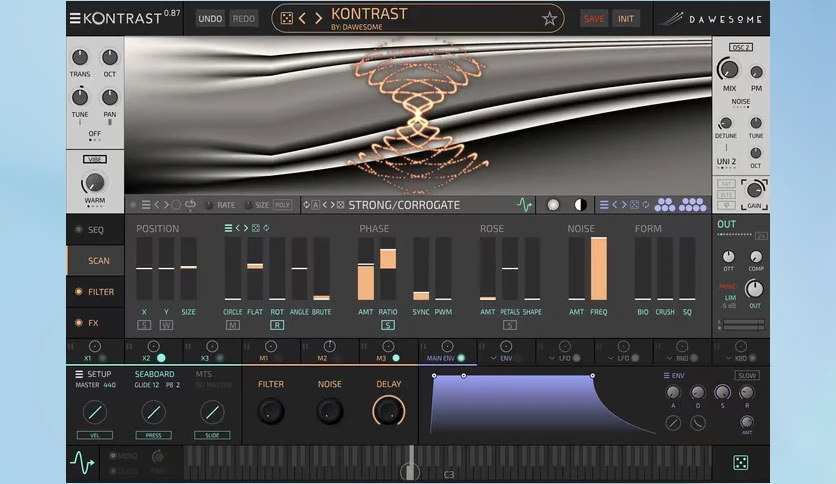
Task: Randomize scan shape with the green dice icon
Action: pos(255,228)
